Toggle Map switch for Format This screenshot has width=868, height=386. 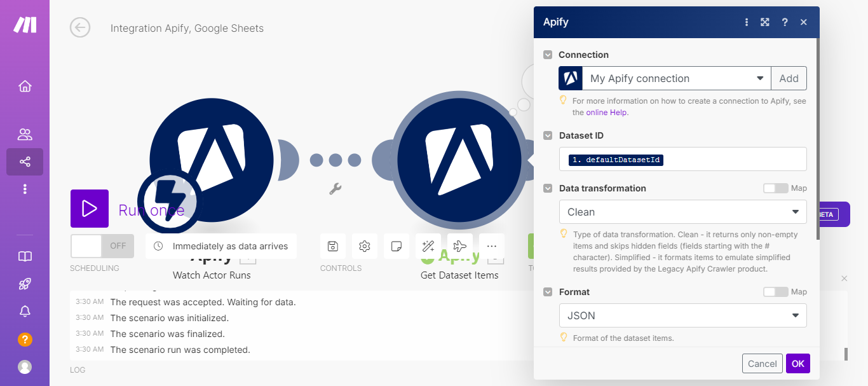coord(775,292)
